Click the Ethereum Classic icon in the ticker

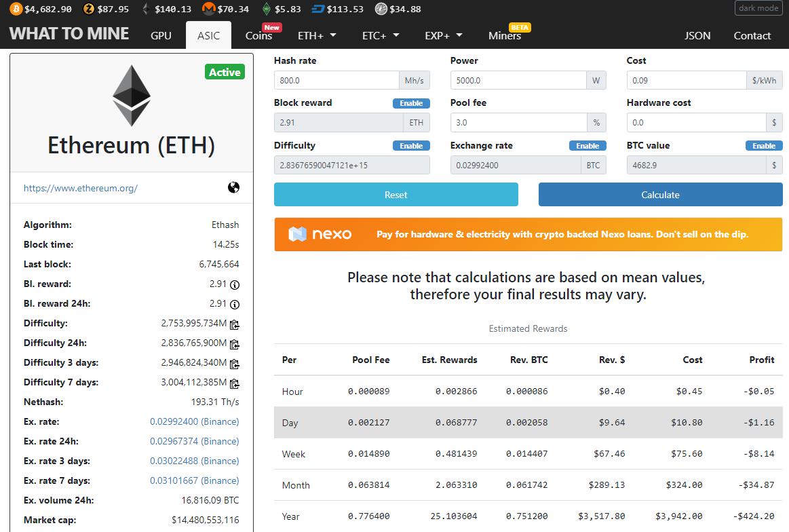click(267, 9)
